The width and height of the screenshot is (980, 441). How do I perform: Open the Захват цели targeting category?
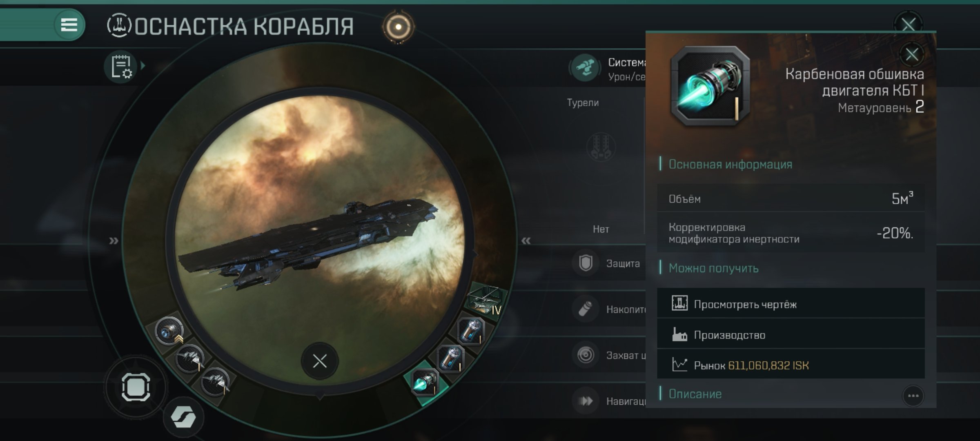608,355
